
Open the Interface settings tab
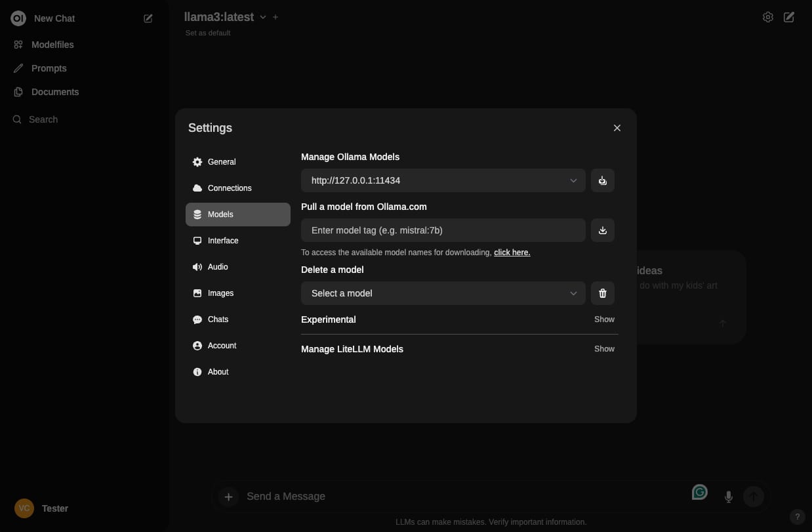[x=223, y=241]
